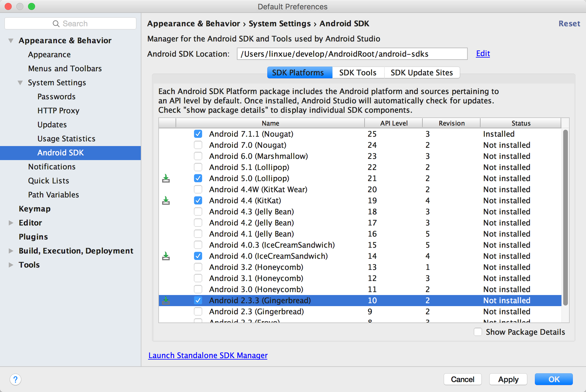This screenshot has width=586, height=392.
Task: Check Android 2.3 (Gingerbread) checkbox
Action: 198,311
